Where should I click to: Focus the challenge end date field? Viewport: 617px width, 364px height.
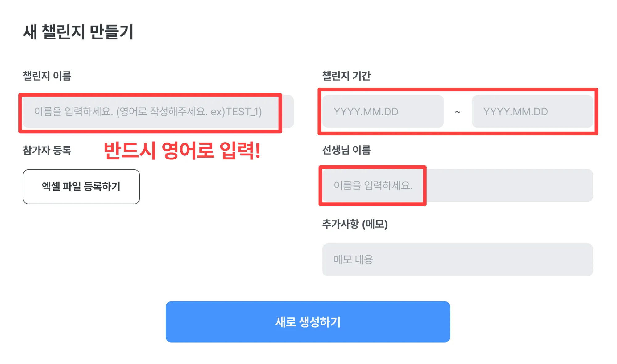532,111
